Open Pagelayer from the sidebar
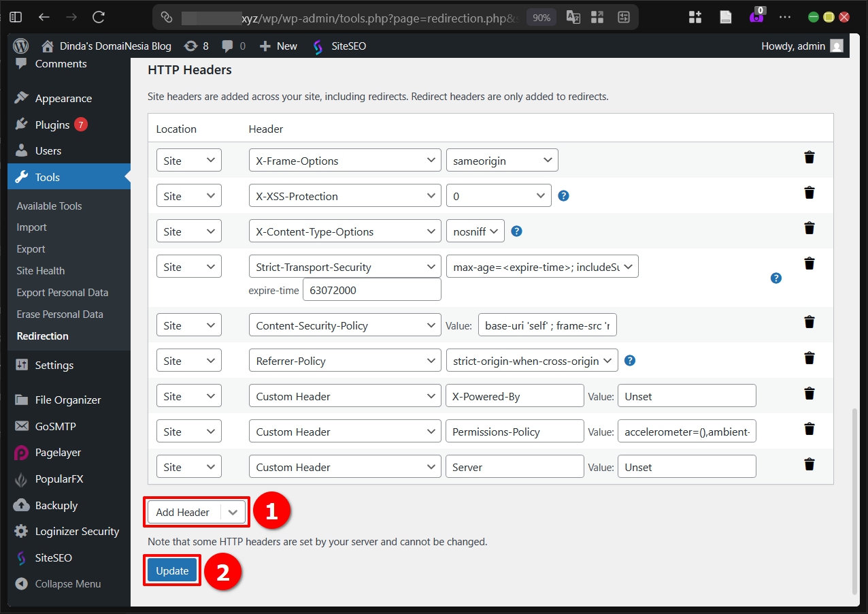The height and width of the screenshot is (614, 868). (x=58, y=452)
